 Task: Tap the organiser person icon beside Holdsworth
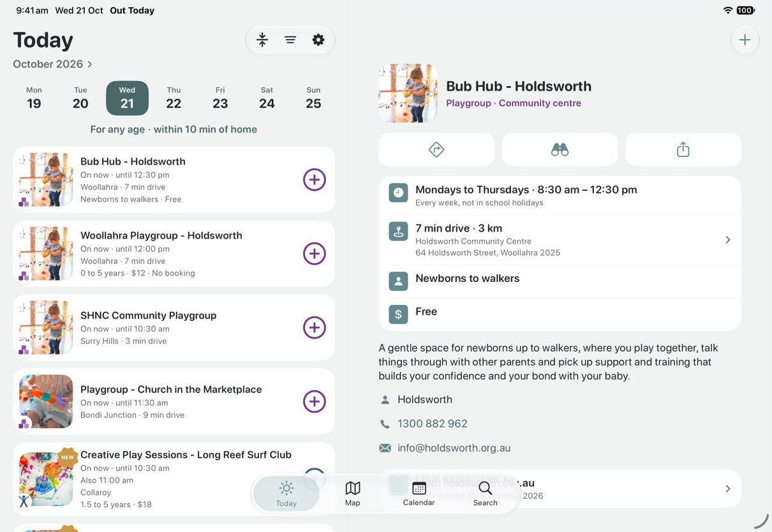[x=385, y=400]
